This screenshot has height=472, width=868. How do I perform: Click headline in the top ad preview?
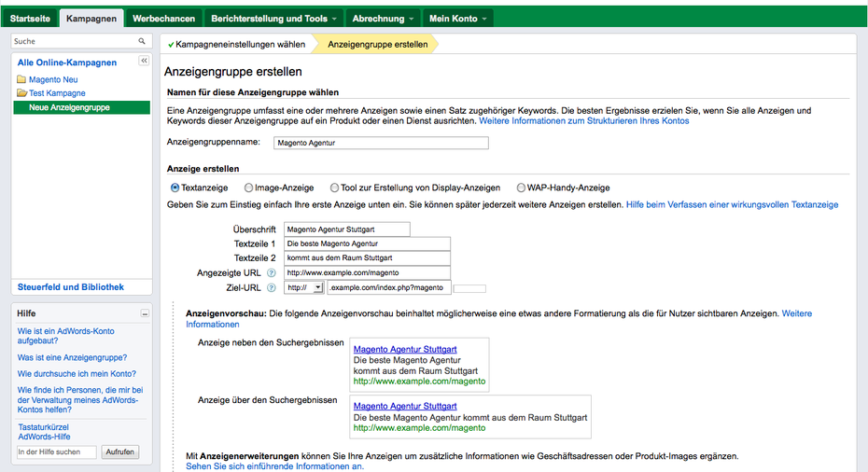click(405, 406)
